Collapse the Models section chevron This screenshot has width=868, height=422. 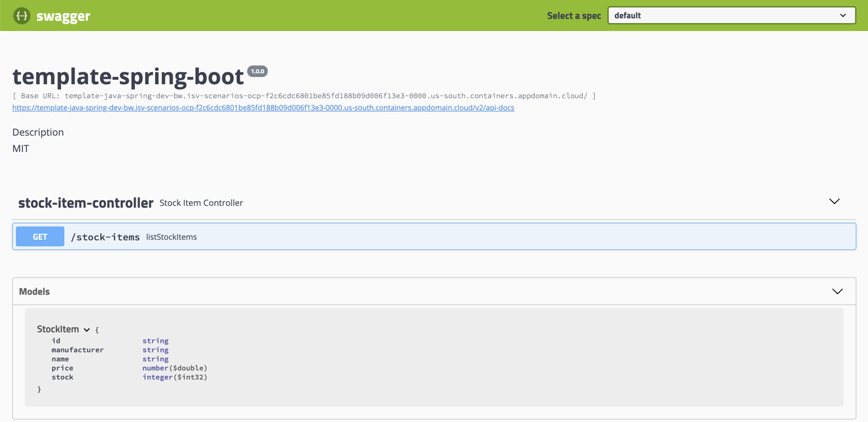pos(837,292)
